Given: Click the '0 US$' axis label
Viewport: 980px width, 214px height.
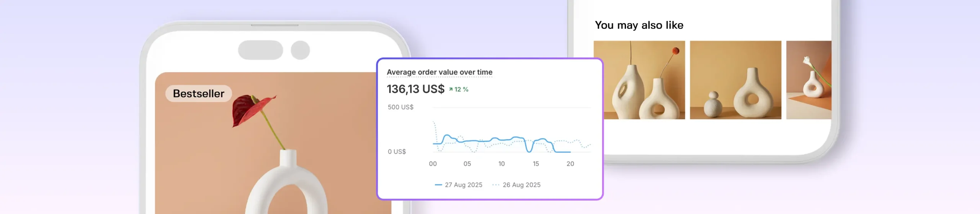Looking at the screenshot, I should 397,152.
